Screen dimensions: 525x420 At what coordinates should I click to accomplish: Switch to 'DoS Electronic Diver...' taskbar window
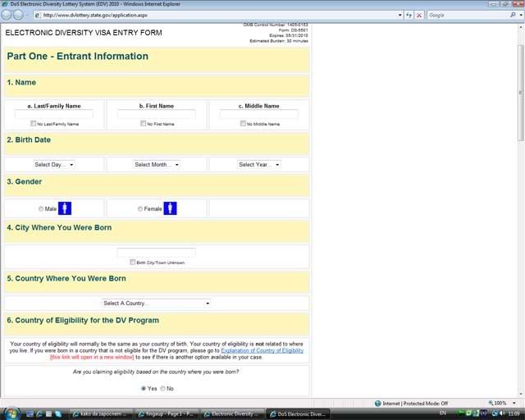click(298, 414)
